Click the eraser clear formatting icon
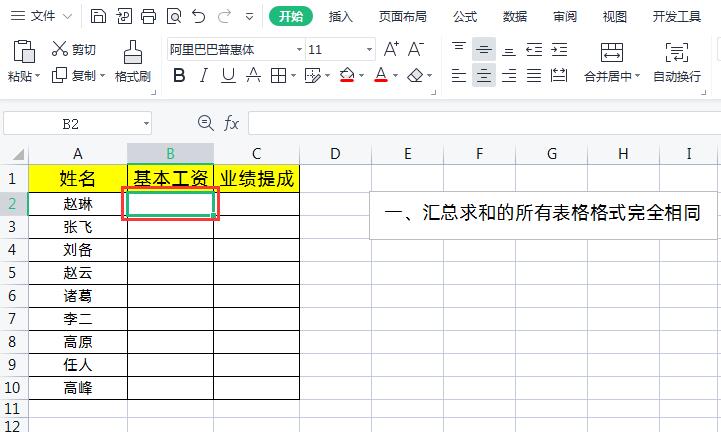721x432 pixels. 416,75
